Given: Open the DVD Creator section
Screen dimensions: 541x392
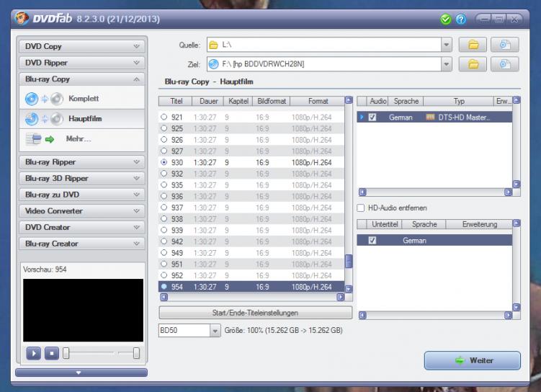Looking at the screenshot, I should [x=82, y=228].
